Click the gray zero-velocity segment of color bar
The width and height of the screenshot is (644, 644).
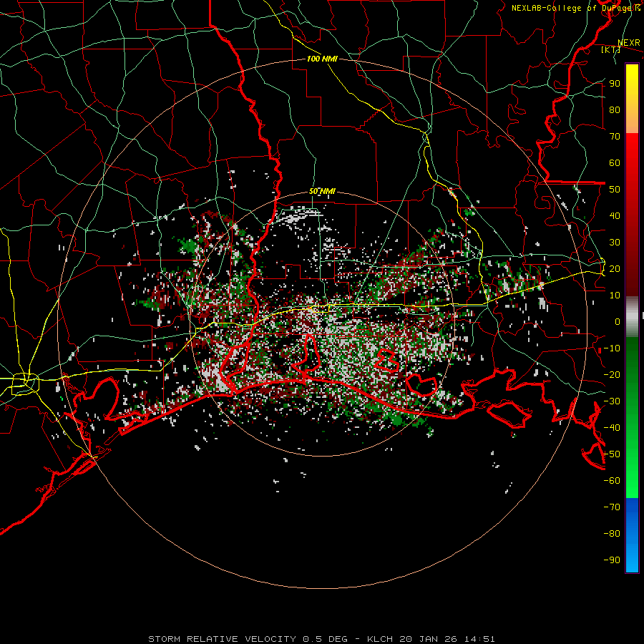(x=632, y=317)
